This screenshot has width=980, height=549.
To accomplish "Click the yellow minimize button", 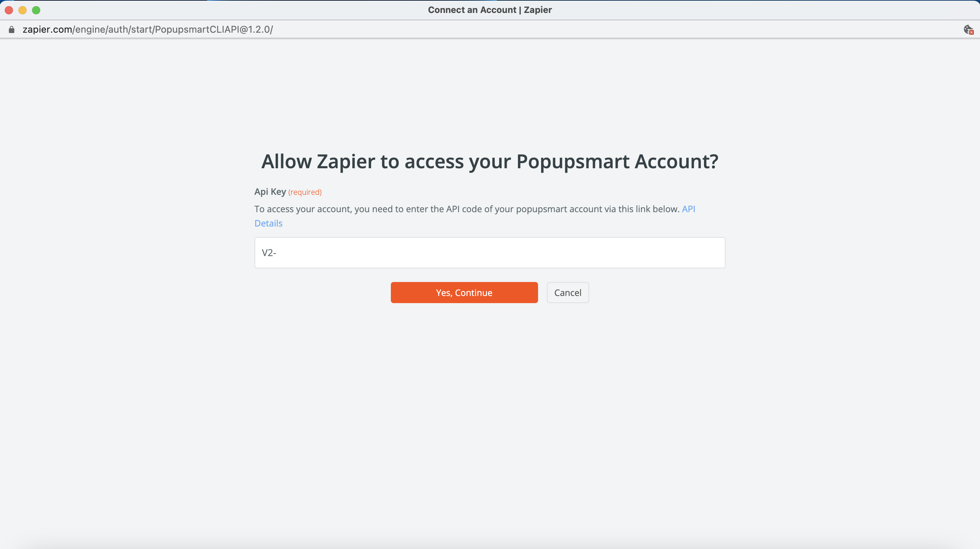I will (x=22, y=10).
